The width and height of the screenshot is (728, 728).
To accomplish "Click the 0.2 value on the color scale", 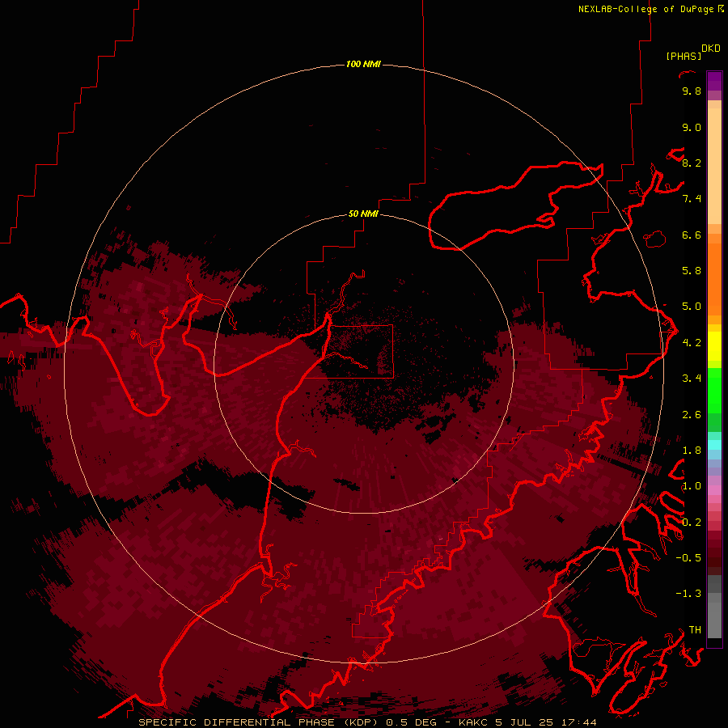I will (x=692, y=523).
